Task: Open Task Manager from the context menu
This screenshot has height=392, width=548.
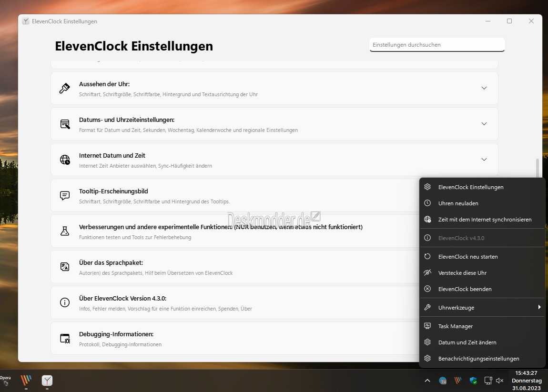Action: point(482,326)
